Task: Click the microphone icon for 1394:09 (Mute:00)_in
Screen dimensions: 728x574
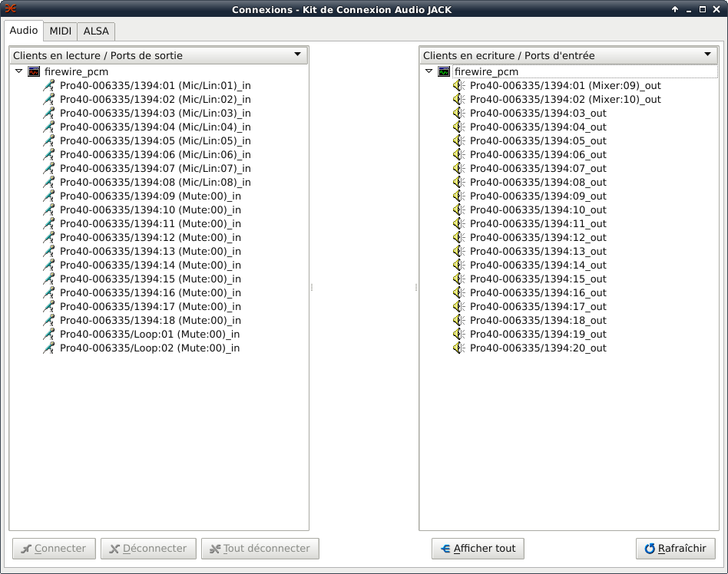Action: 48,196
